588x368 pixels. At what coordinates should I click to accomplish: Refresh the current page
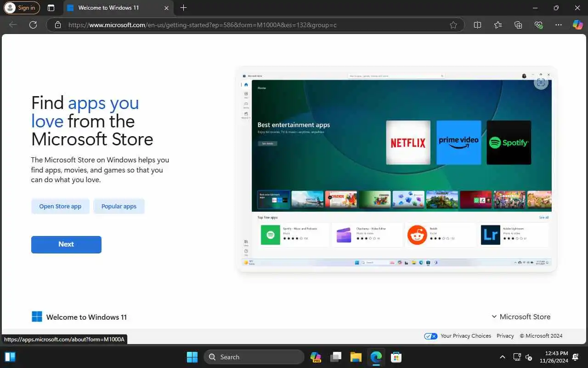tap(33, 25)
